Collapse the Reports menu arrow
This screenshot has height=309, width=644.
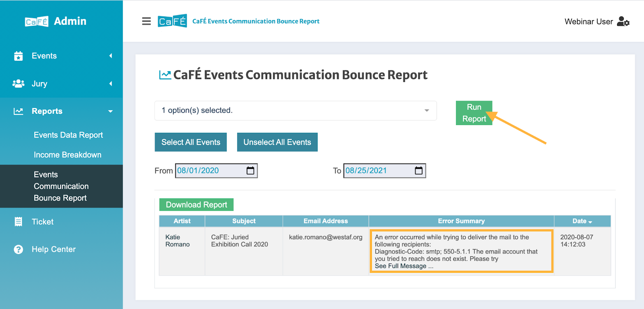coord(111,111)
